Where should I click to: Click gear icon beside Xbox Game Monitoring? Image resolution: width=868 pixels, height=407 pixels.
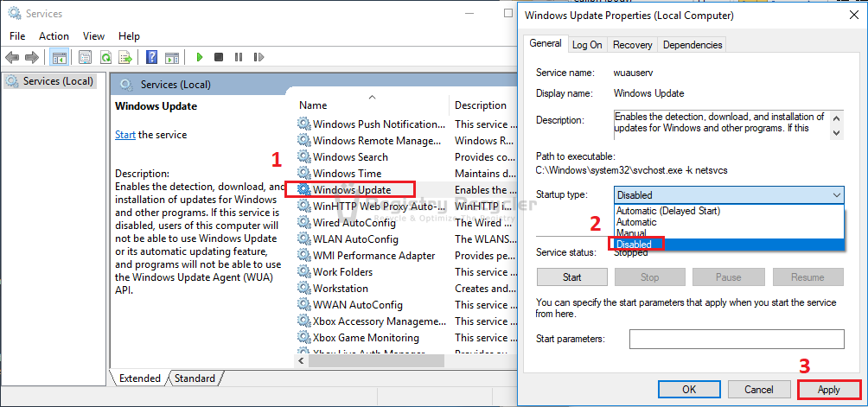304,337
